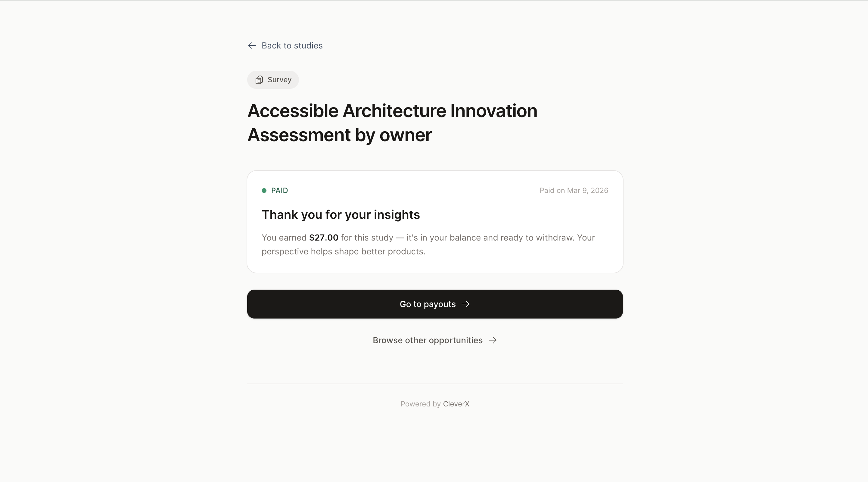Click the PAID status label
868x482 pixels.
coord(279,191)
